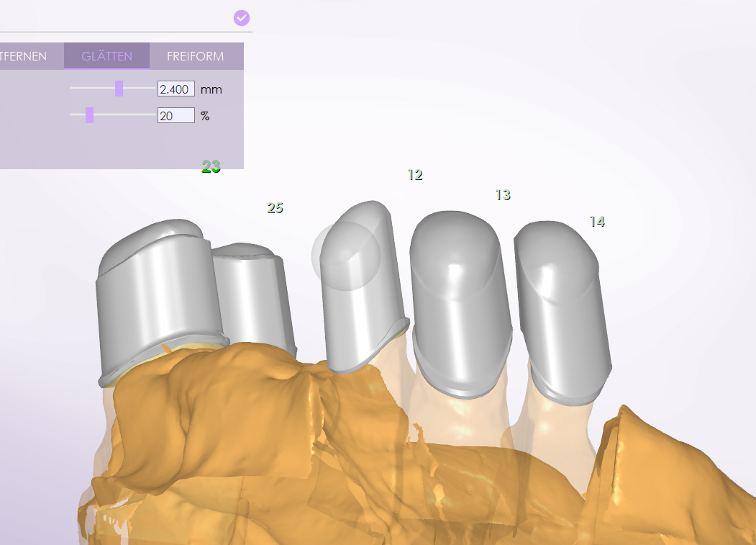Pick tooth number label 13
Viewport: 756px width, 545px height.
tap(502, 195)
